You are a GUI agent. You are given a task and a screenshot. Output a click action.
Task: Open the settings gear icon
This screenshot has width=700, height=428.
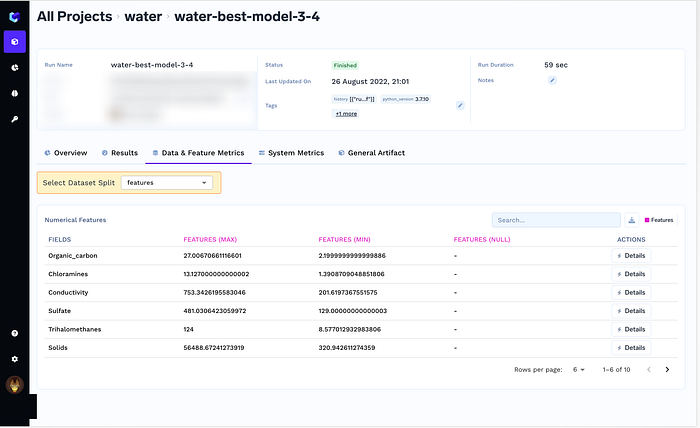[x=15, y=359]
